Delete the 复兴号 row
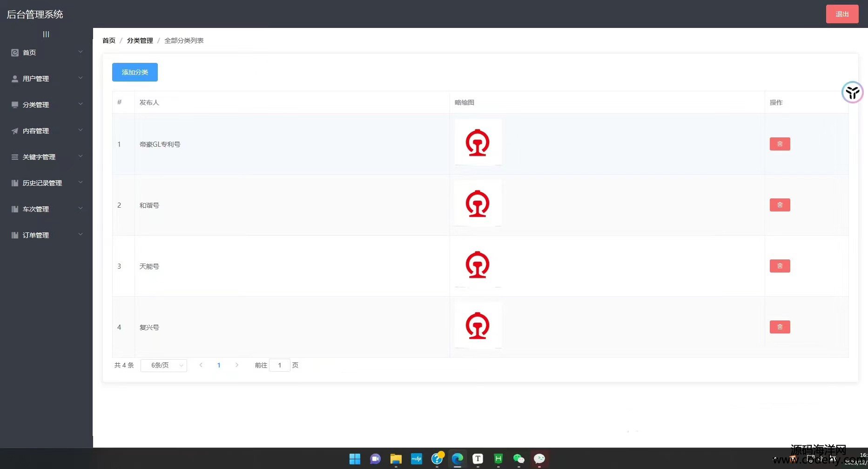 pos(780,327)
